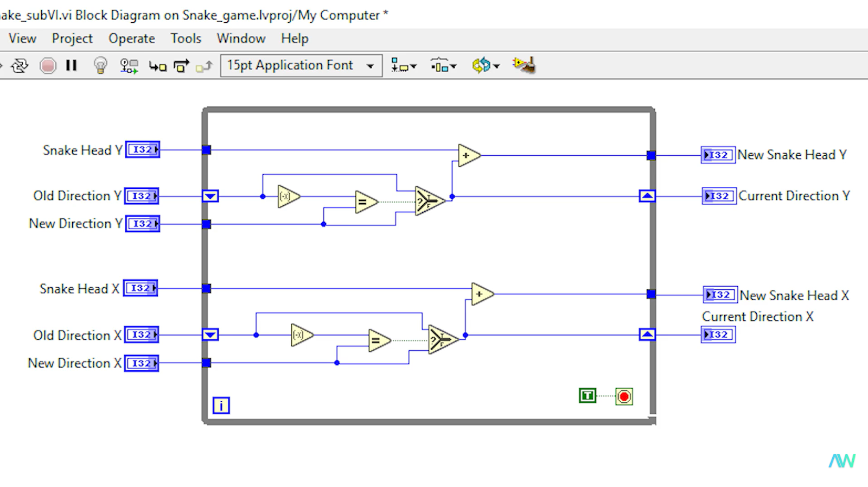Select the Equal comparison node for Direction Y

click(x=367, y=202)
